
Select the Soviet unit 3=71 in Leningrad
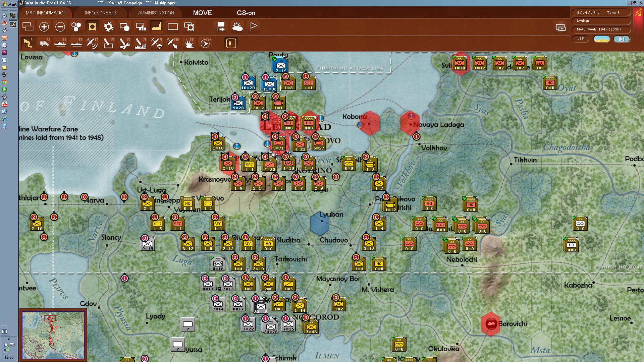[x=278, y=143]
